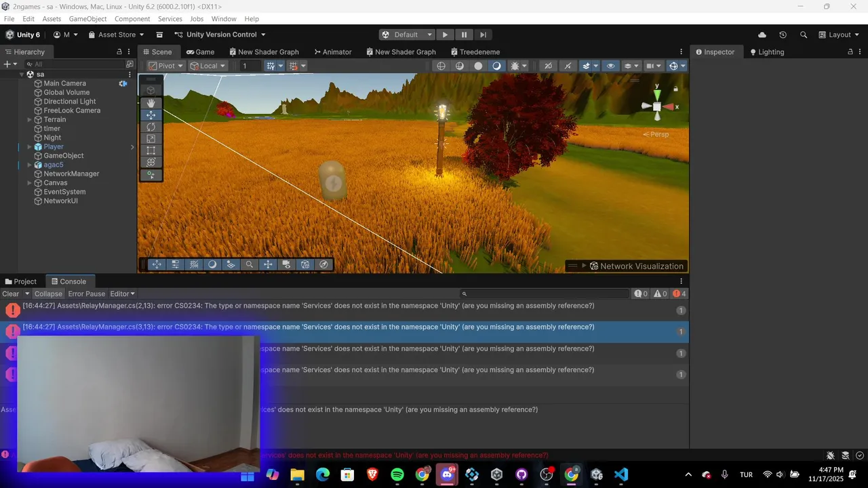The width and height of the screenshot is (868, 488).
Task: Open the Package Manager quick icon
Action: [159, 35]
